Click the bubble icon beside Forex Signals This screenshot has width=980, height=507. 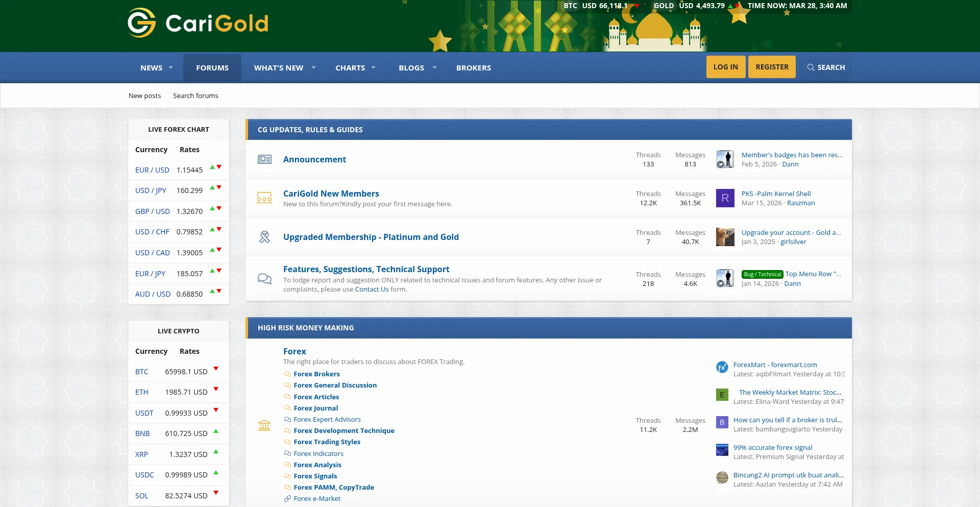[x=288, y=476]
